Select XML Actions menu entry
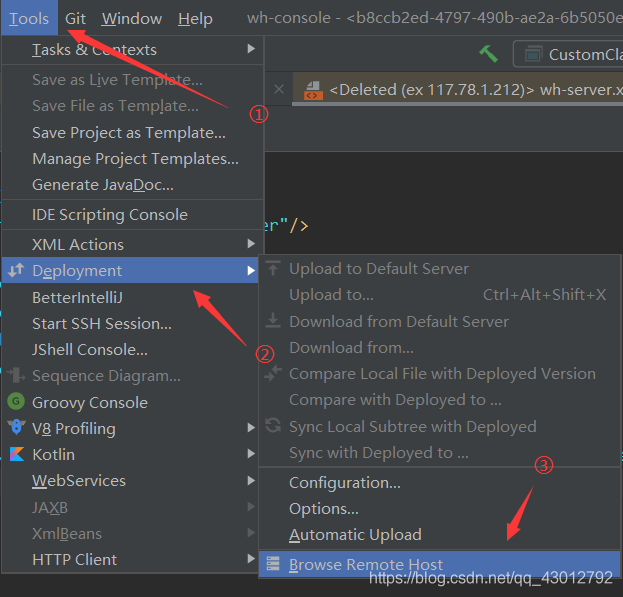 [x=132, y=244]
